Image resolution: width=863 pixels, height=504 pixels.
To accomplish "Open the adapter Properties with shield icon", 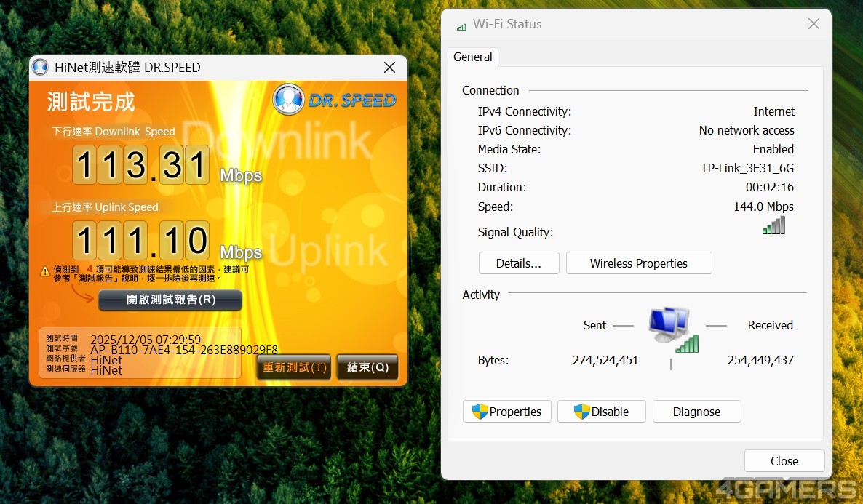I will tap(507, 412).
